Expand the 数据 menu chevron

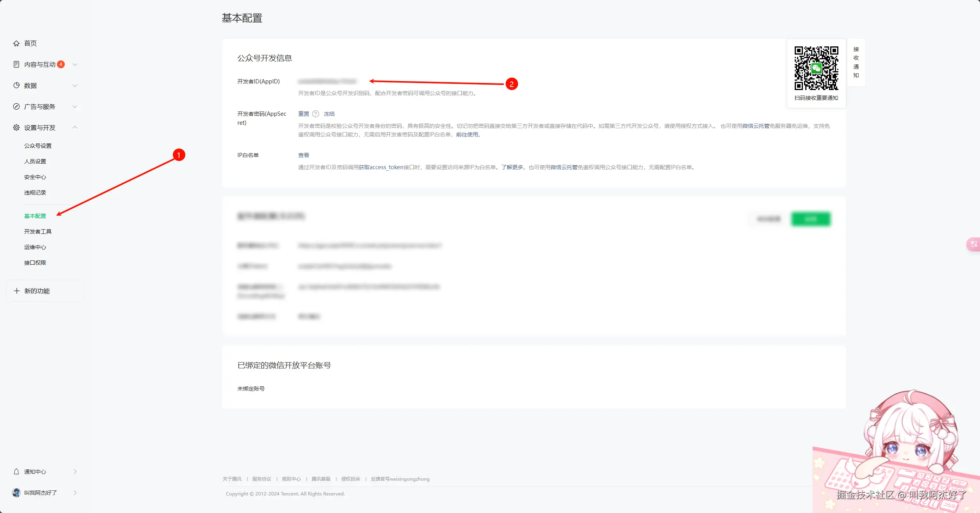(75, 85)
